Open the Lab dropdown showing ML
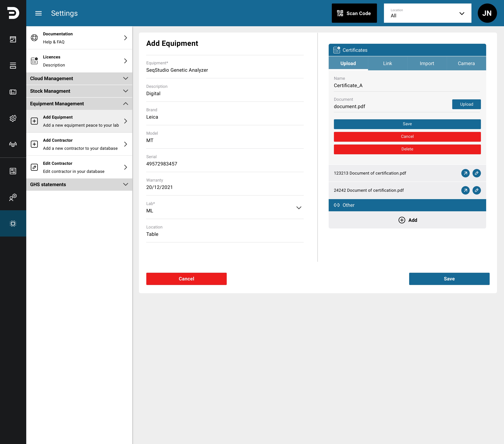The height and width of the screenshot is (444, 504). click(x=225, y=207)
